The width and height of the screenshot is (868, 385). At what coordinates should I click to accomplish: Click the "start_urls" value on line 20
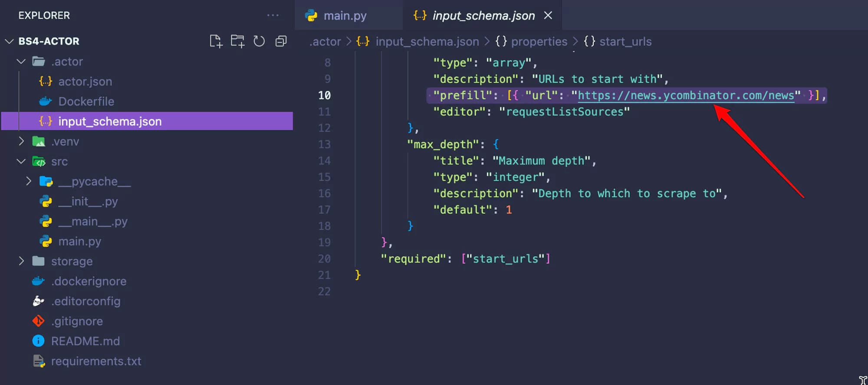tap(506, 259)
